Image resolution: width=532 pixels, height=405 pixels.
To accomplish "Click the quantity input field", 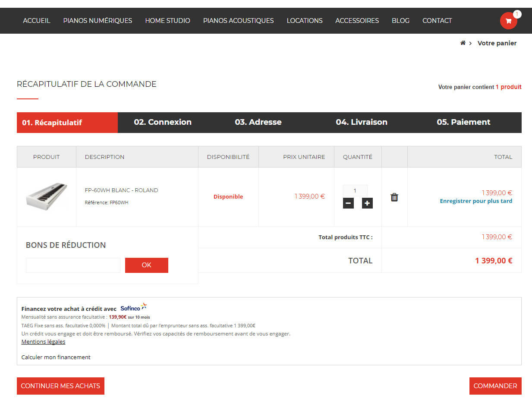I will point(355,190).
